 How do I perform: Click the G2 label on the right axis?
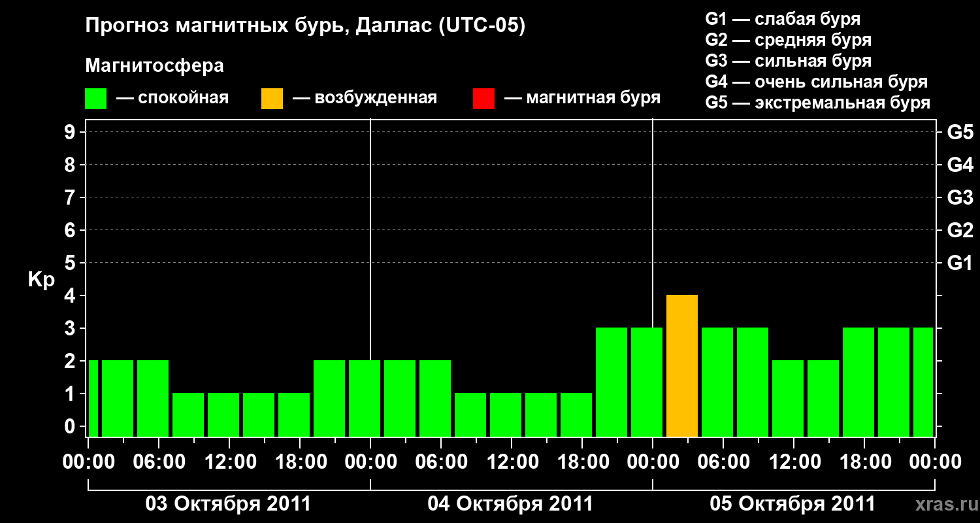click(960, 230)
